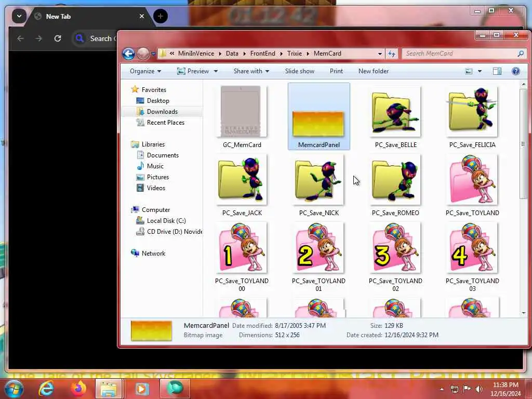Viewport: 532px width, 399px height.
Task: Click inside the Search MemCard field
Action: point(460,54)
